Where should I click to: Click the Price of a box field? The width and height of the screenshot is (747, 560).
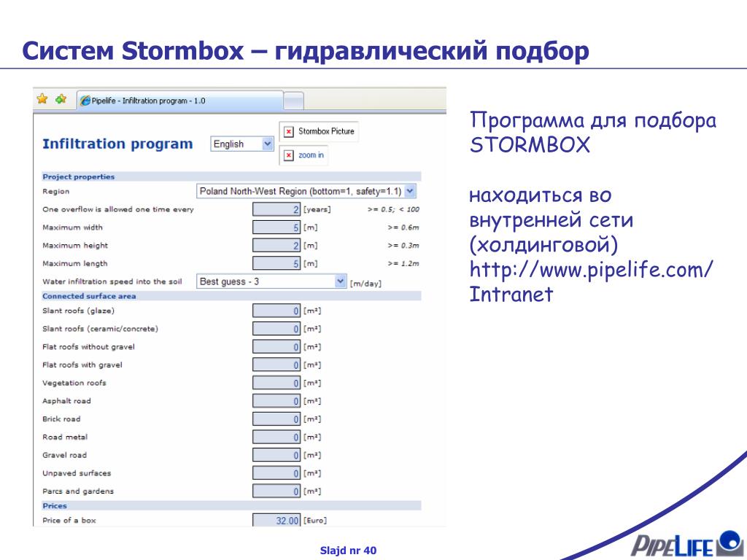[276, 521]
